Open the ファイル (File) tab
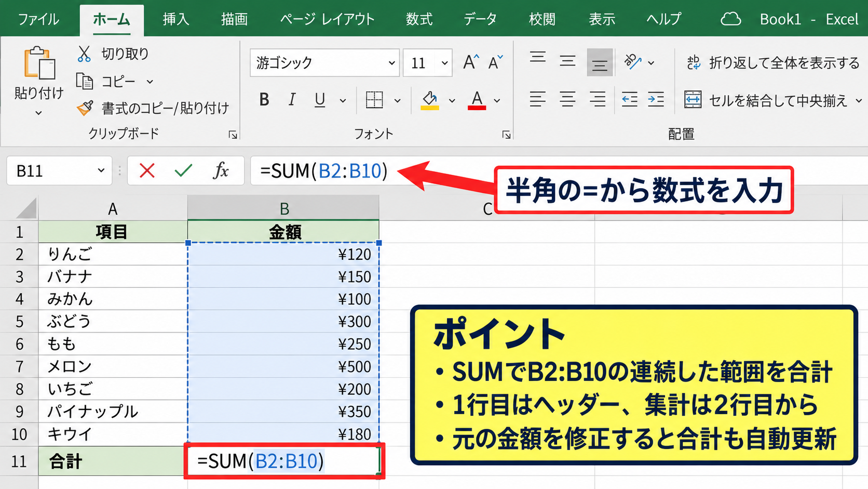Viewport: 868px width, 489px height. pyautogui.click(x=38, y=20)
